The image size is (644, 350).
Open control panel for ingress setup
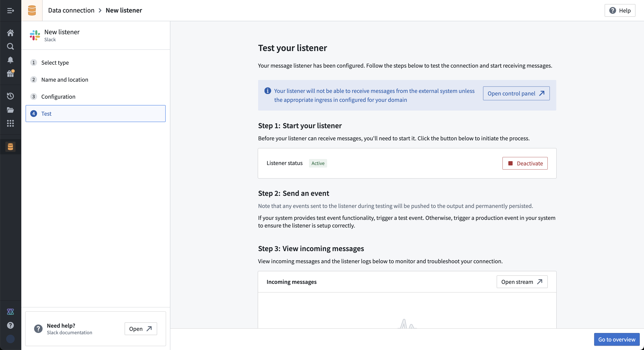[x=516, y=93]
